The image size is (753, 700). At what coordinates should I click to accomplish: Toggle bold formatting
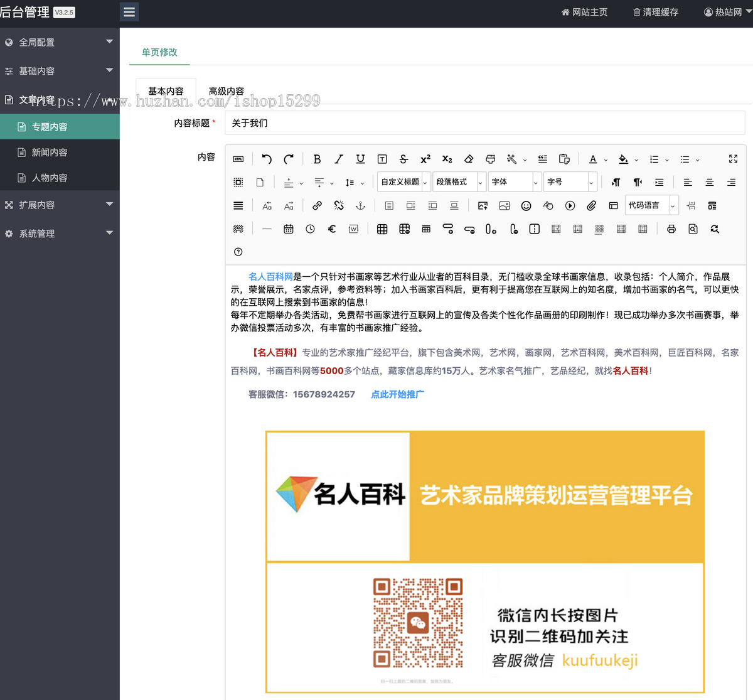[317, 159]
